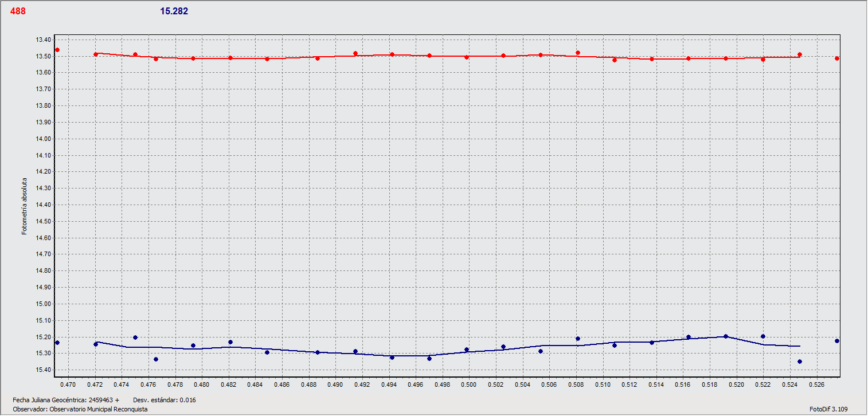Screen dimensions: 868x416
Task: Click the blue point above 0.497
Action: pos(429,359)
